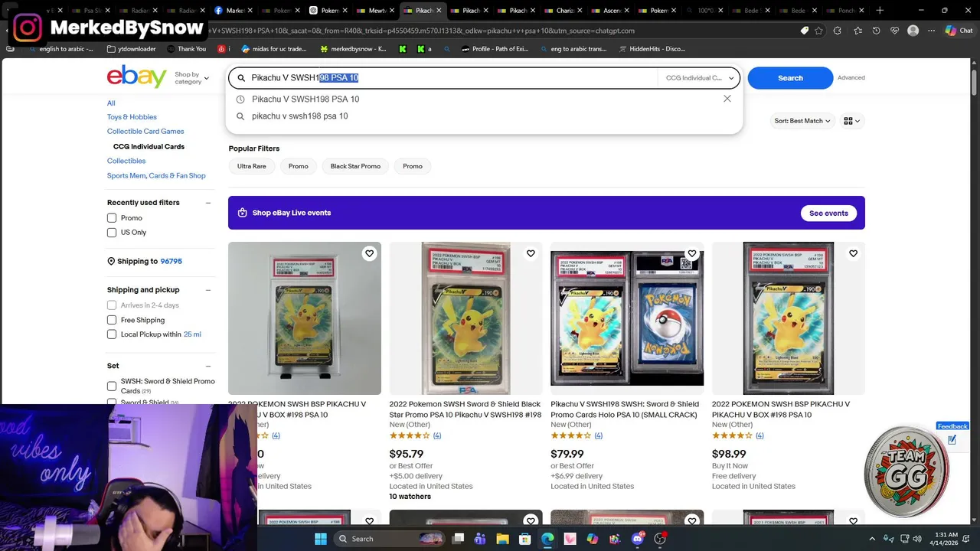
Task: Open the browser profile avatar
Action: click(913, 31)
